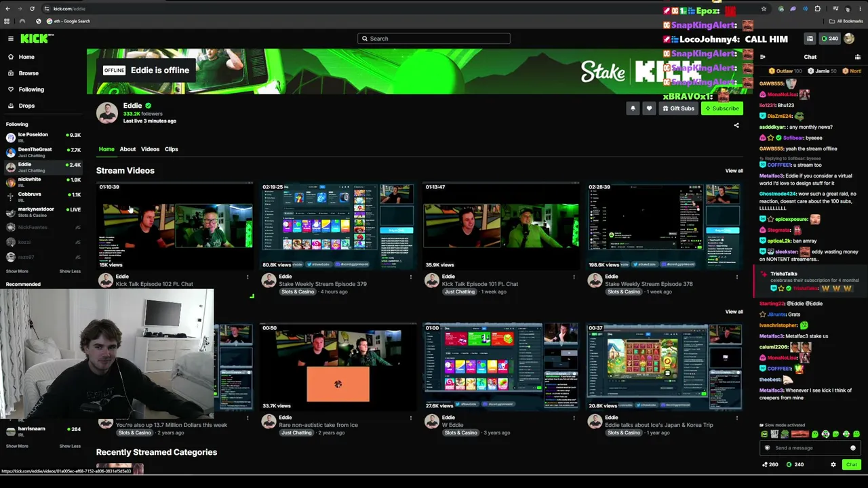Open options menu for Kick Talk Episode 101

pos(574,277)
